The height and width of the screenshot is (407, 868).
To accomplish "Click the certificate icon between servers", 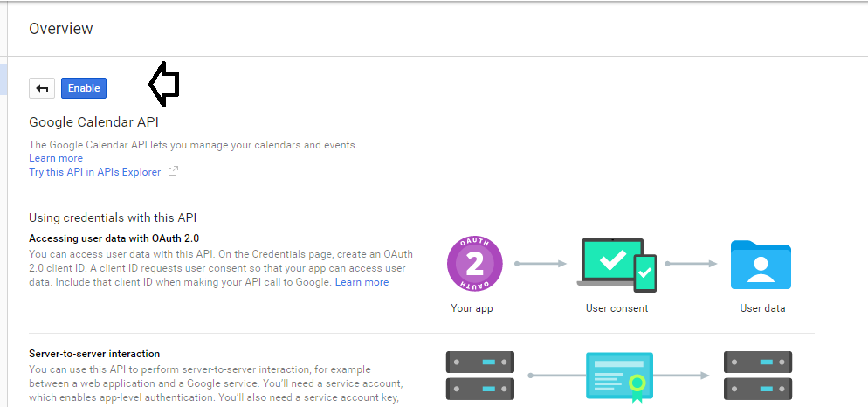I will (x=619, y=376).
